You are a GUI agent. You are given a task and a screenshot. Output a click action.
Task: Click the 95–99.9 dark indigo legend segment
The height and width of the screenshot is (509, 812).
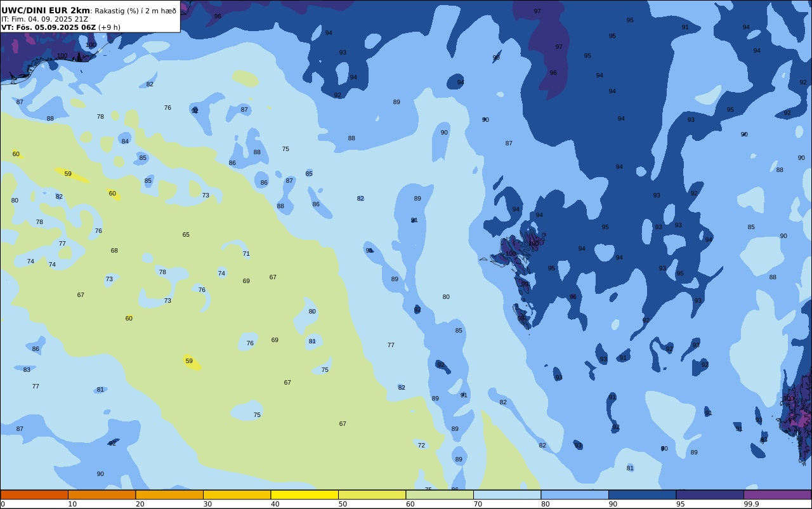coord(710,494)
